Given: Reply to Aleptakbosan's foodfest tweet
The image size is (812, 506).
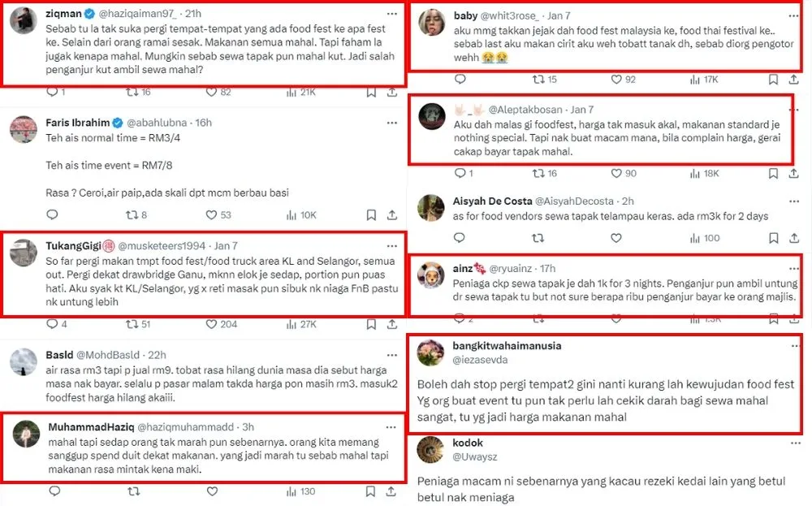Looking at the screenshot, I should [459, 173].
